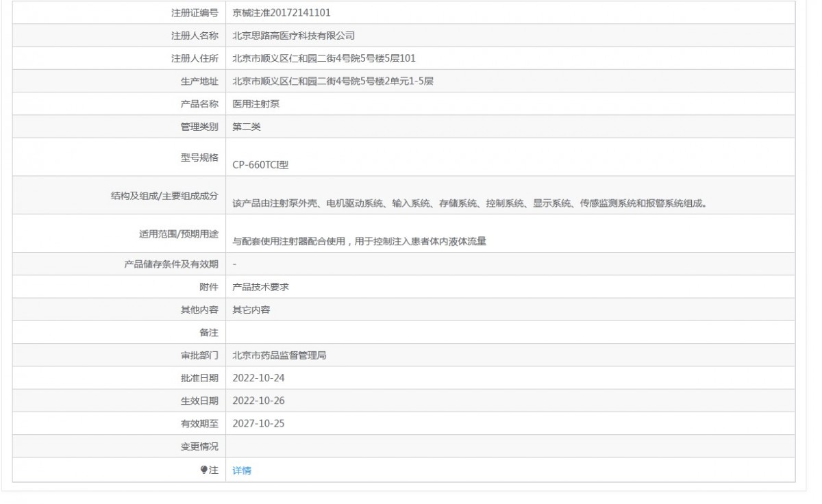The image size is (822, 504).
Task: Select the approval date 2022-10-24
Action: [x=258, y=378]
